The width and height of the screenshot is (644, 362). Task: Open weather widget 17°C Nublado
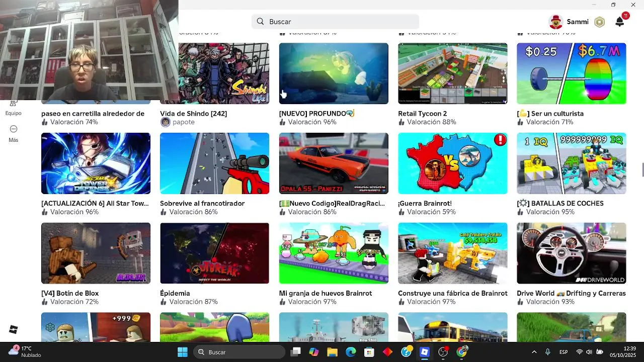pyautogui.click(x=25, y=351)
